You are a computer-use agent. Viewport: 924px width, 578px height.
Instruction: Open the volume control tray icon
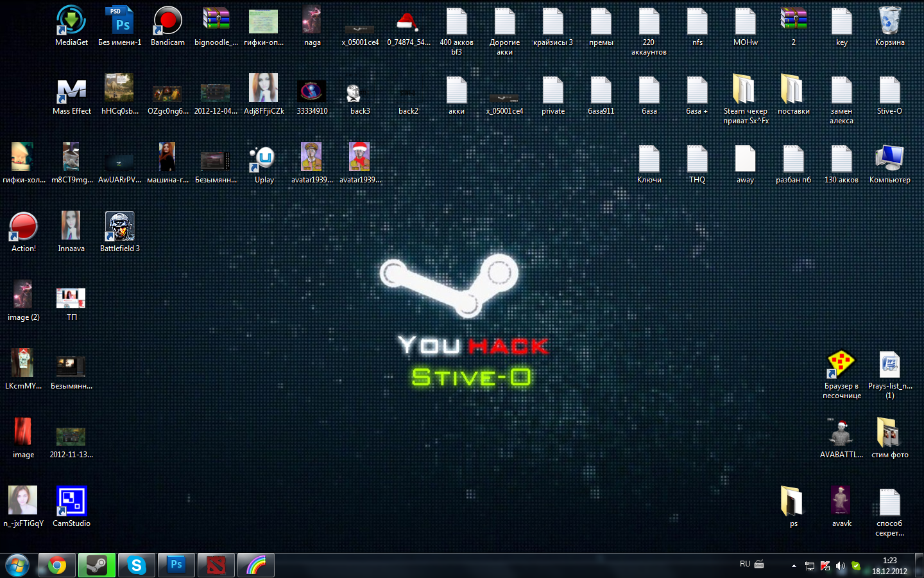pyautogui.click(x=841, y=566)
